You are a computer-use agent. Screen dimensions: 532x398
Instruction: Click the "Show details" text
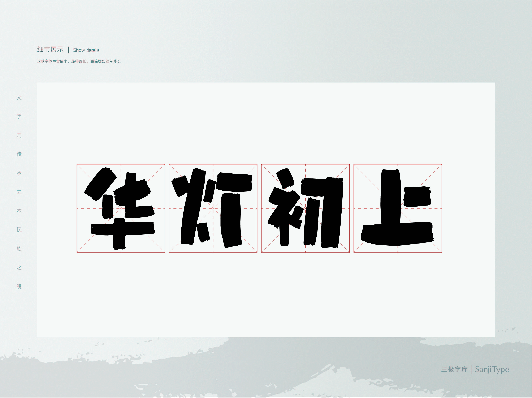click(86, 50)
